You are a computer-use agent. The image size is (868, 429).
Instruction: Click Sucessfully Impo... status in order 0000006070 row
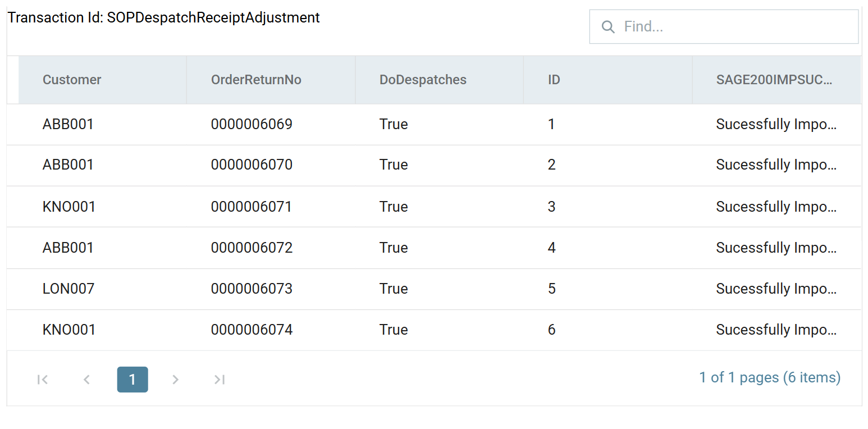(776, 165)
